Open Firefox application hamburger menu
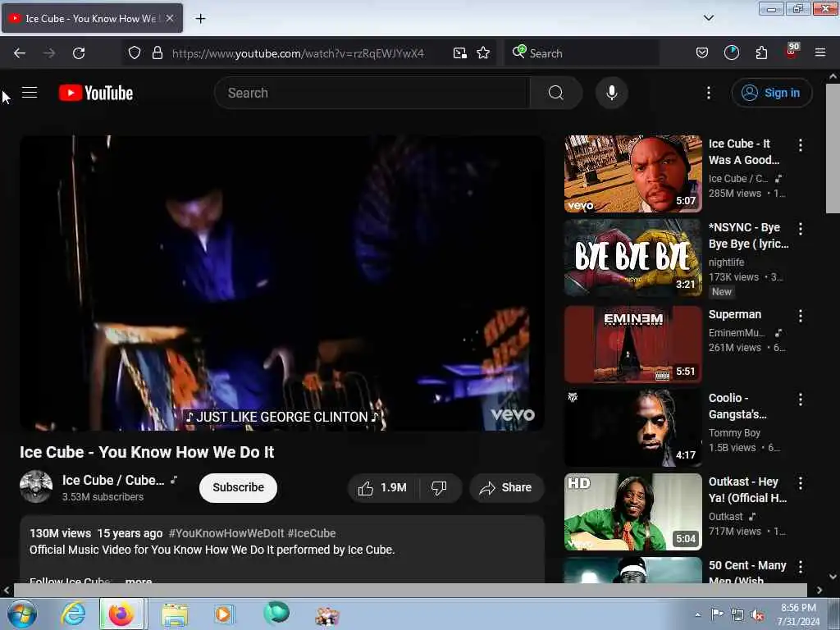 [820, 53]
